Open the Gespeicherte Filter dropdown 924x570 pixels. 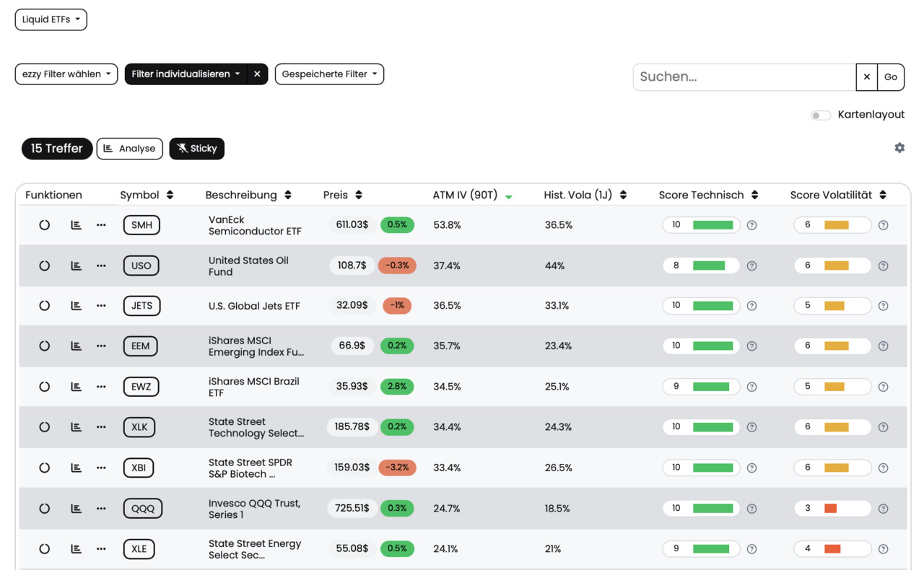(x=329, y=74)
